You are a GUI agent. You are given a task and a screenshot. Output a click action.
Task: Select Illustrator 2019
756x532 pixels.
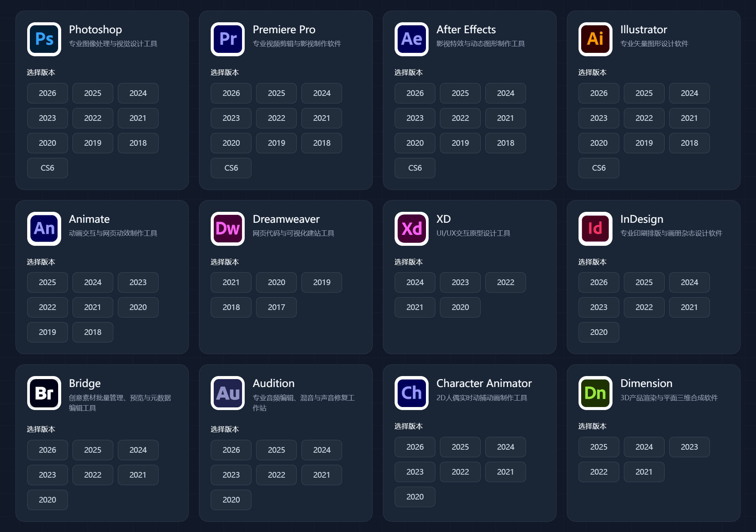tap(644, 143)
